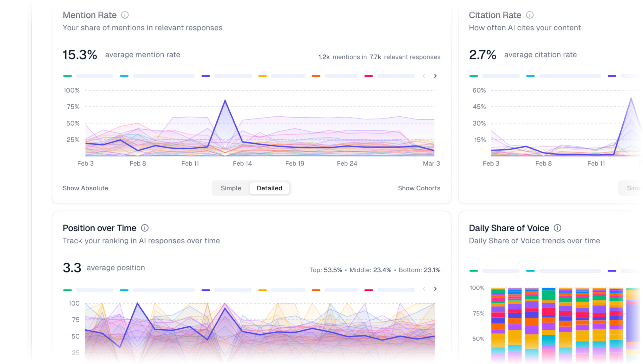The width and height of the screenshot is (643, 364).
Task: Toggle purple legend swatch in Daily Share of Voice
Action: click(612, 271)
